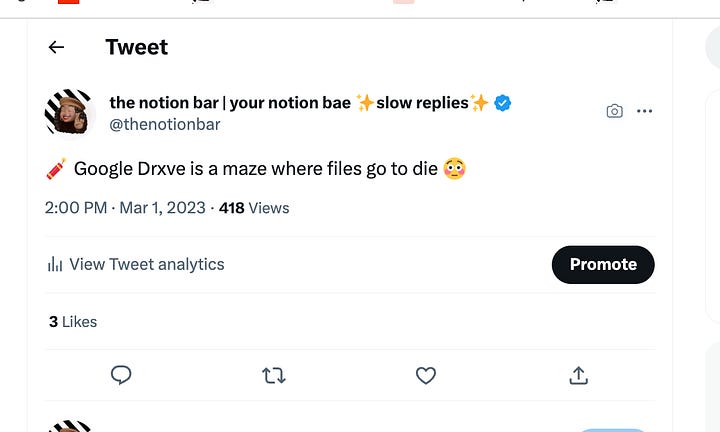This screenshot has height=432, width=720.
Task: Click the bar chart analytics icon
Action: pyautogui.click(x=55, y=264)
